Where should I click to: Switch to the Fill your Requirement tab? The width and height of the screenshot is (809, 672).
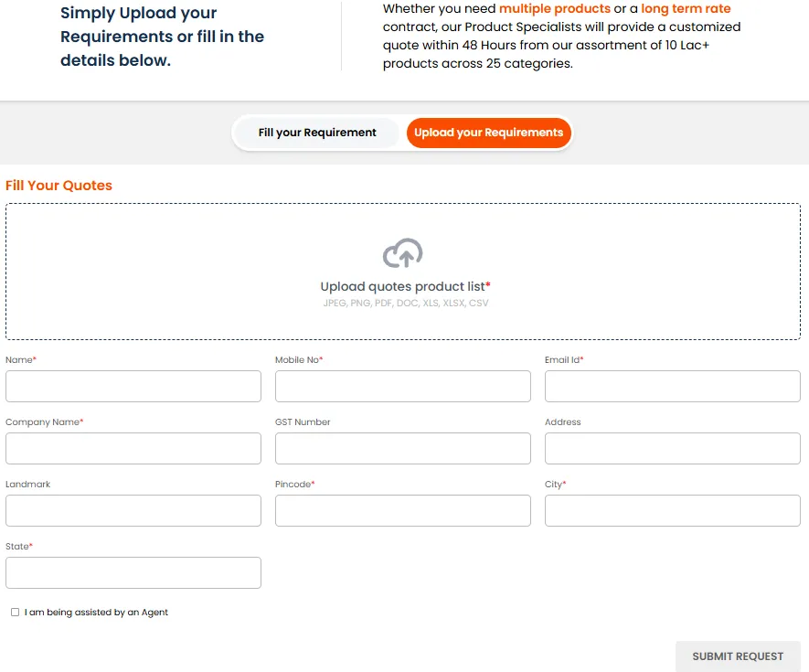(x=317, y=133)
